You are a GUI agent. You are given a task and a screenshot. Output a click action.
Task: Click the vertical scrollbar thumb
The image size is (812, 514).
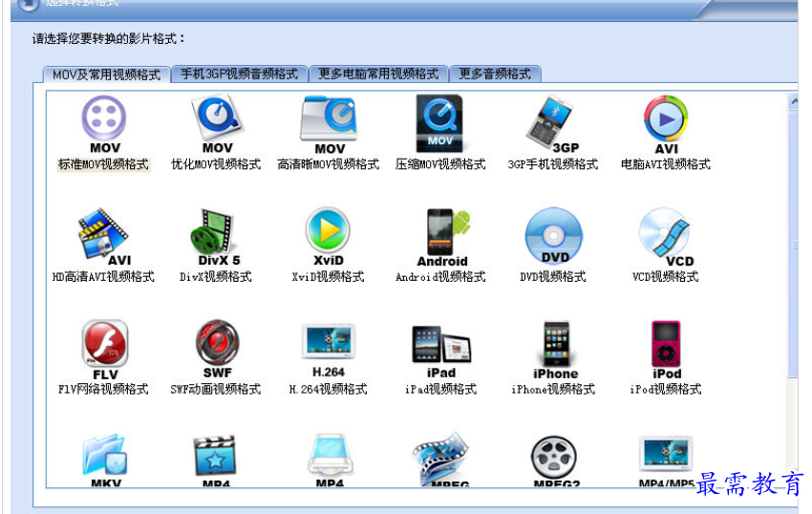point(793,244)
